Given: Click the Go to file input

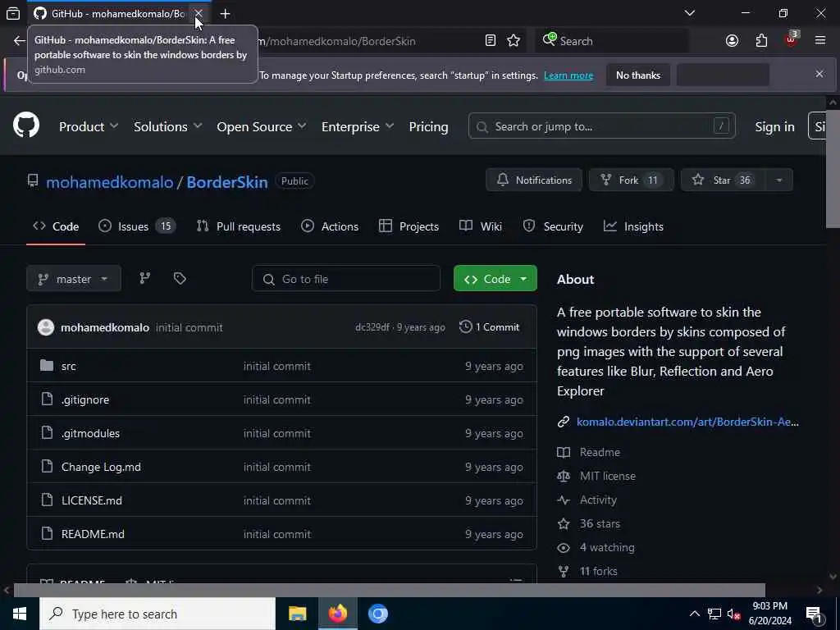Looking at the screenshot, I should tap(346, 279).
